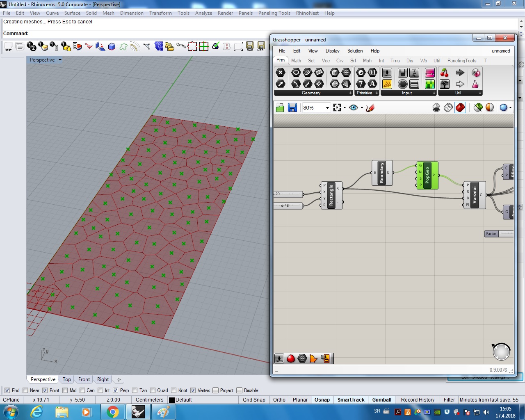Toggle the Mid osnap checkbox
The image size is (525, 420).
point(65,390)
